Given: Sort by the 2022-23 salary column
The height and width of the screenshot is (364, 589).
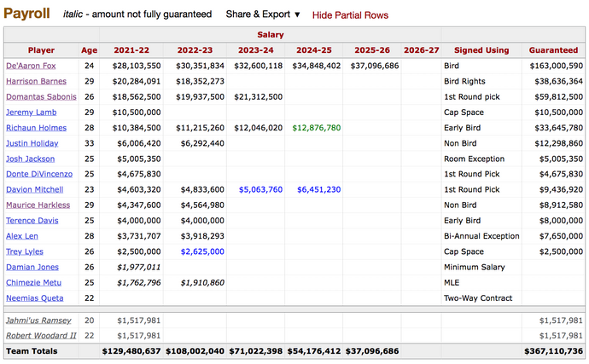Looking at the screenshot, I should [x=195, y=50].
